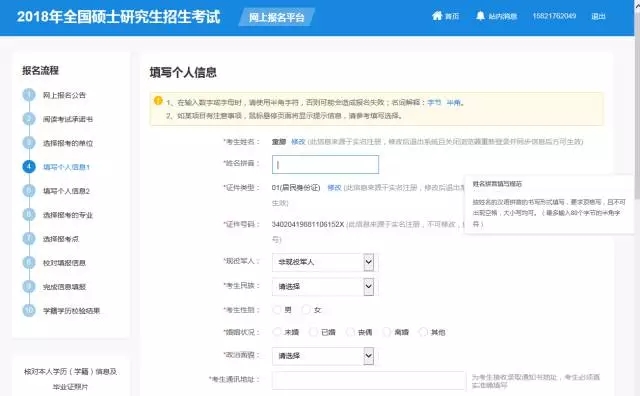640x396 pixels.
Task: Focus the 姓名拼音 input field
Action: coord(325,165)
